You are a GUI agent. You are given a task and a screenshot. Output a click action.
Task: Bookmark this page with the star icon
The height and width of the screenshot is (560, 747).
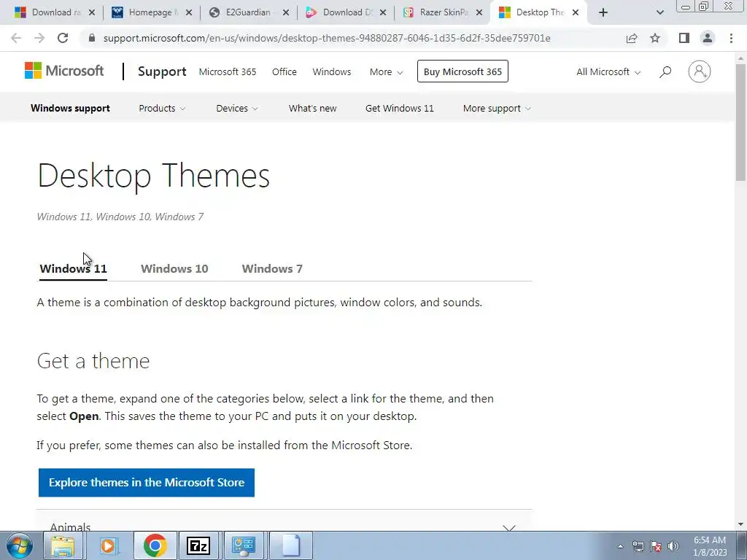655,38
